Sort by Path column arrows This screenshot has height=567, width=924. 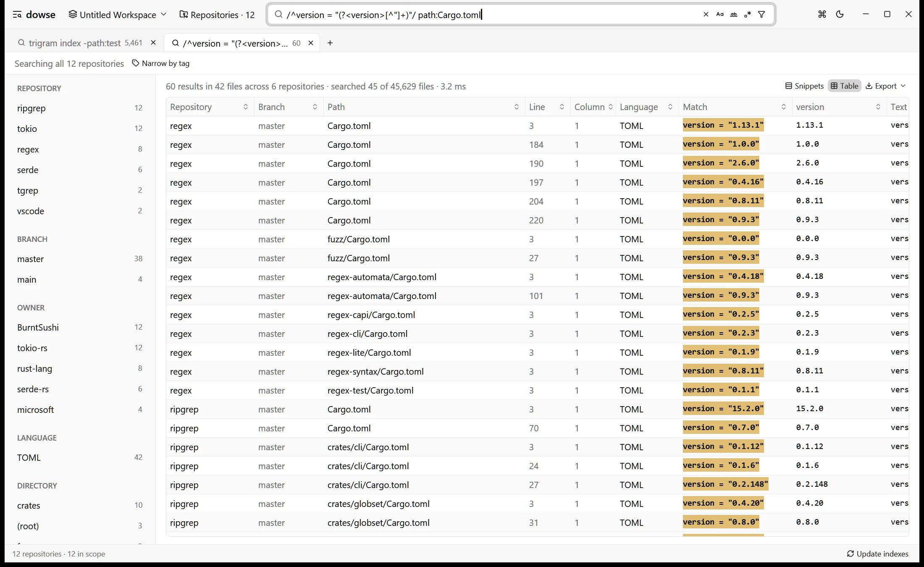(x=517, y=107)
